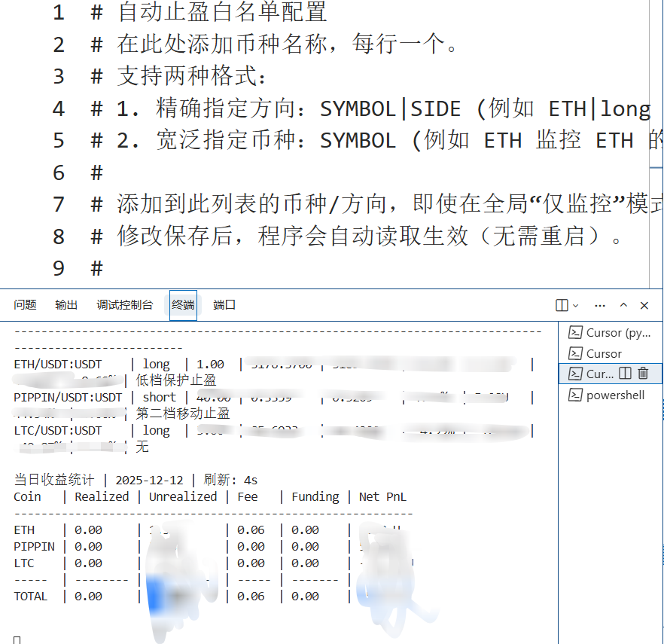
Task: Click the terminal input cursor block
Action: (17, 639)
